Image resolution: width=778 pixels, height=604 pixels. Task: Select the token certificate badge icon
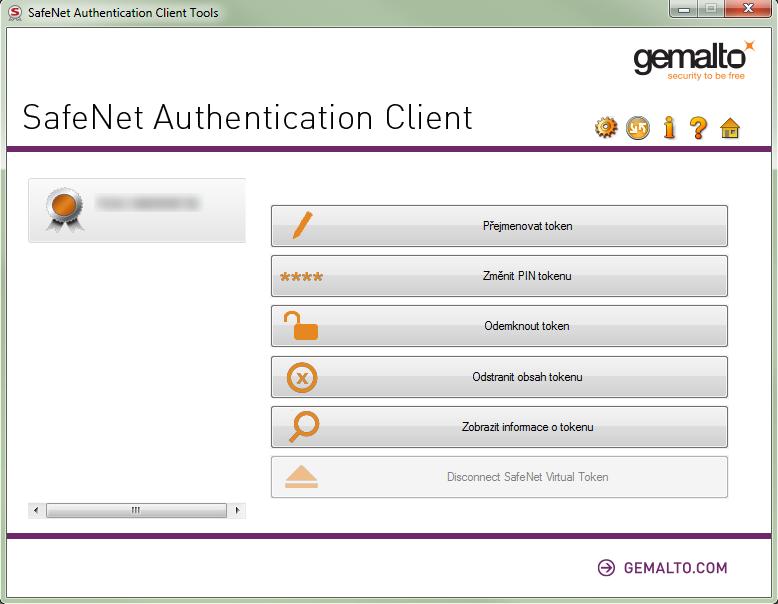click(65, 209)
